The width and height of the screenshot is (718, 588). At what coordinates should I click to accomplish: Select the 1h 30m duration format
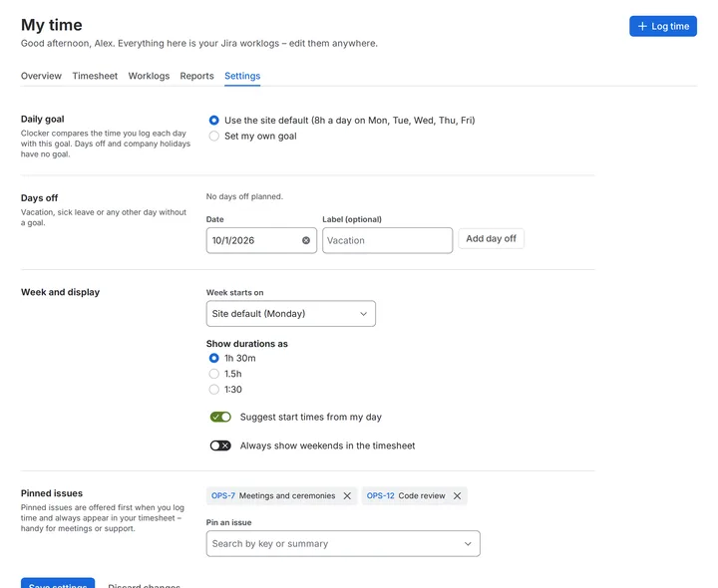tap(213, 358)
